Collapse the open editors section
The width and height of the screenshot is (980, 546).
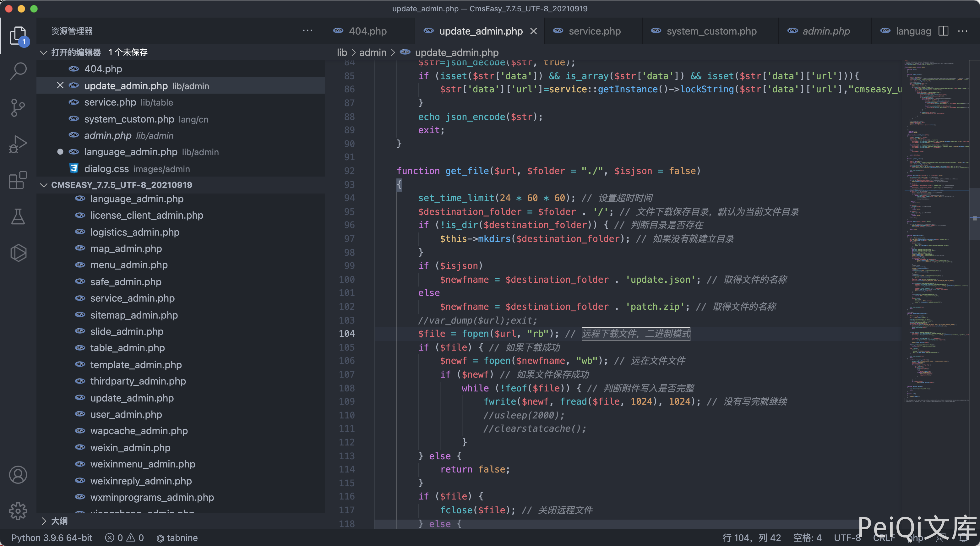click(44, 52)
